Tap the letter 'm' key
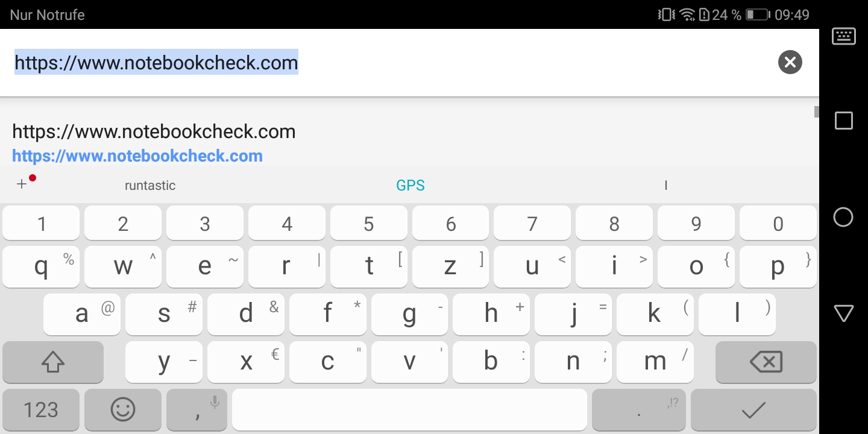This screenshot has height=434, width=868. (655, 362)
